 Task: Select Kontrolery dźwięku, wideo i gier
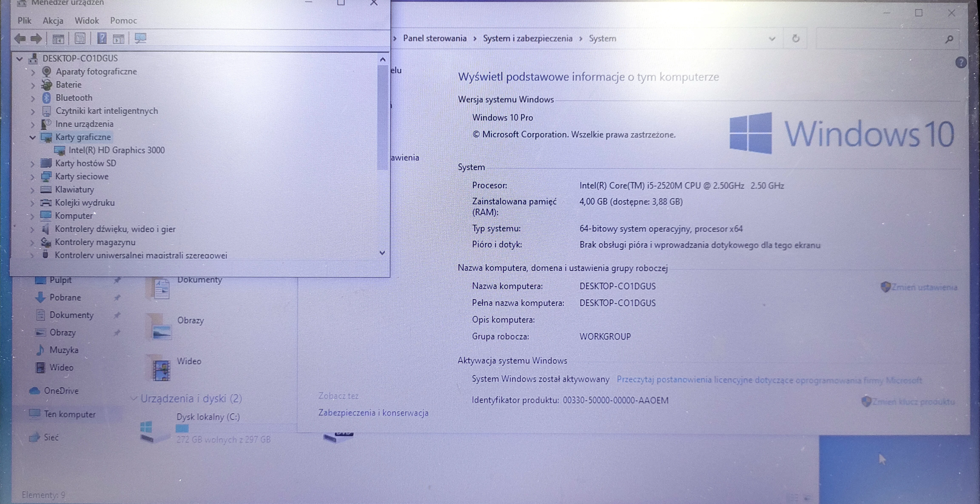click(x=115, y=229)
